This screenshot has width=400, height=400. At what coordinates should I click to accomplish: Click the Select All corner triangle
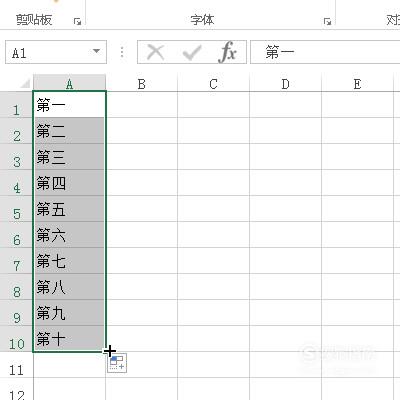pos(25,83)
